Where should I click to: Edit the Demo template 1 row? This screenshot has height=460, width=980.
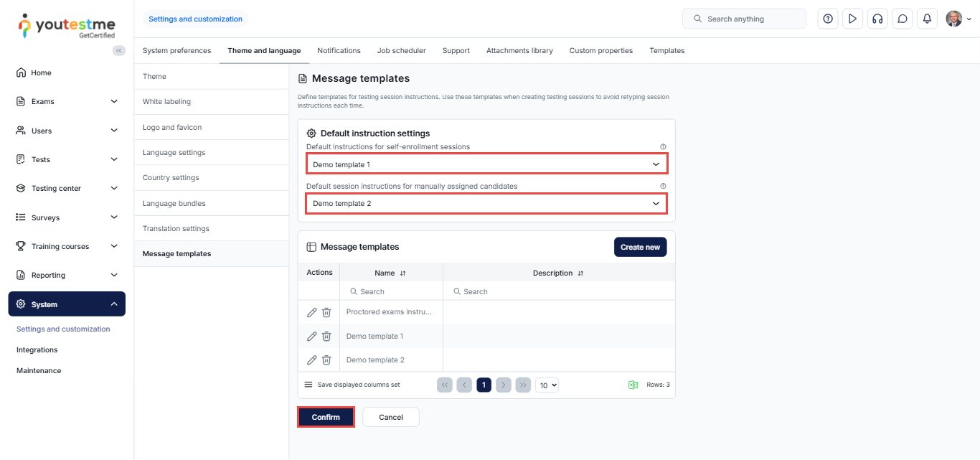[311, 336]
